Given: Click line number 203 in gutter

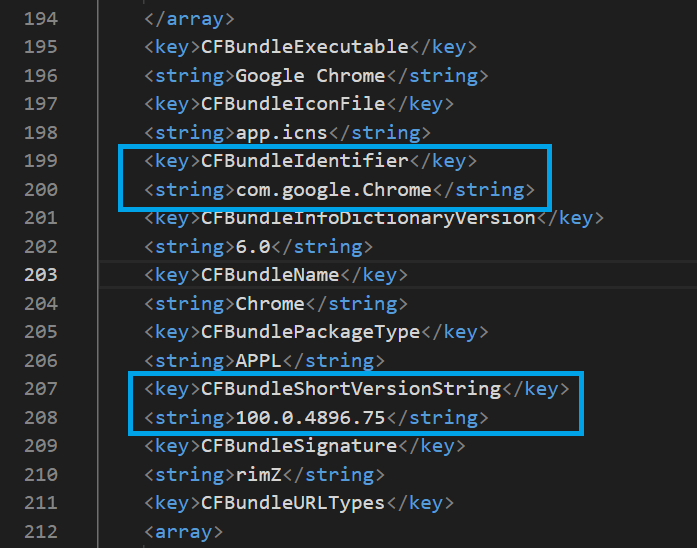Looking at the screenshot, I should (41, 275).
